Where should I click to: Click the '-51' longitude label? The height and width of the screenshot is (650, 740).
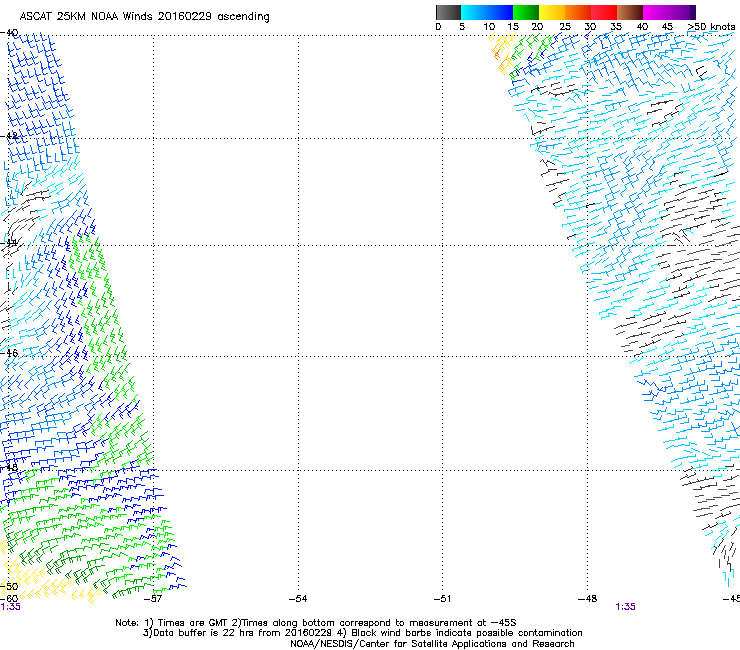point(442,599)
